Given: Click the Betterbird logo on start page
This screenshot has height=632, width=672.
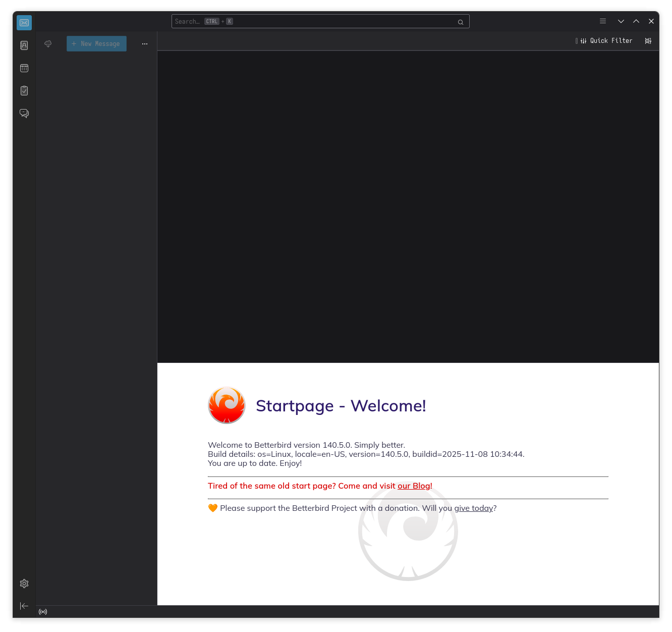Looking at the screenshot, I should (227, 405).
